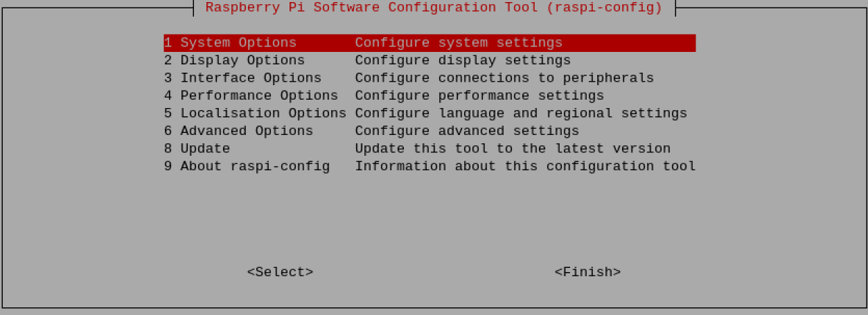Viewport: 868px width, 315px height.
Task: Click 'Configure advanced settings' description text
Action: 467,131
